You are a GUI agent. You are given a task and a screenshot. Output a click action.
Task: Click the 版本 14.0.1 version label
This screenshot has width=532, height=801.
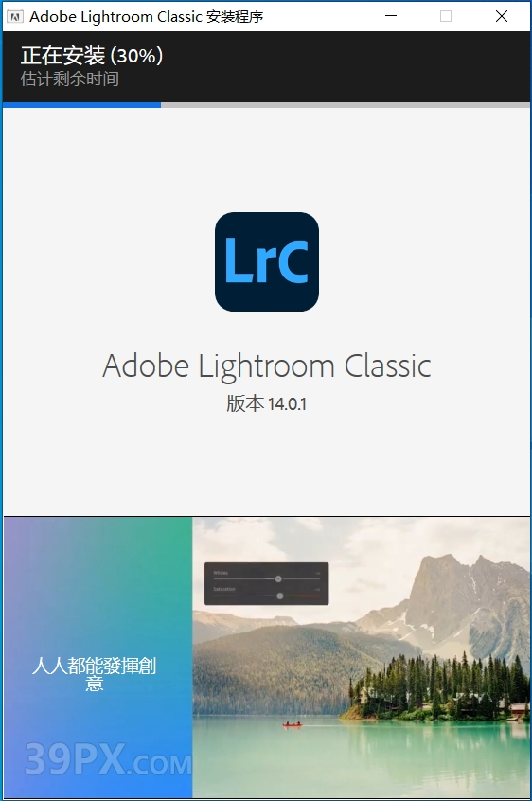point(267,403)
